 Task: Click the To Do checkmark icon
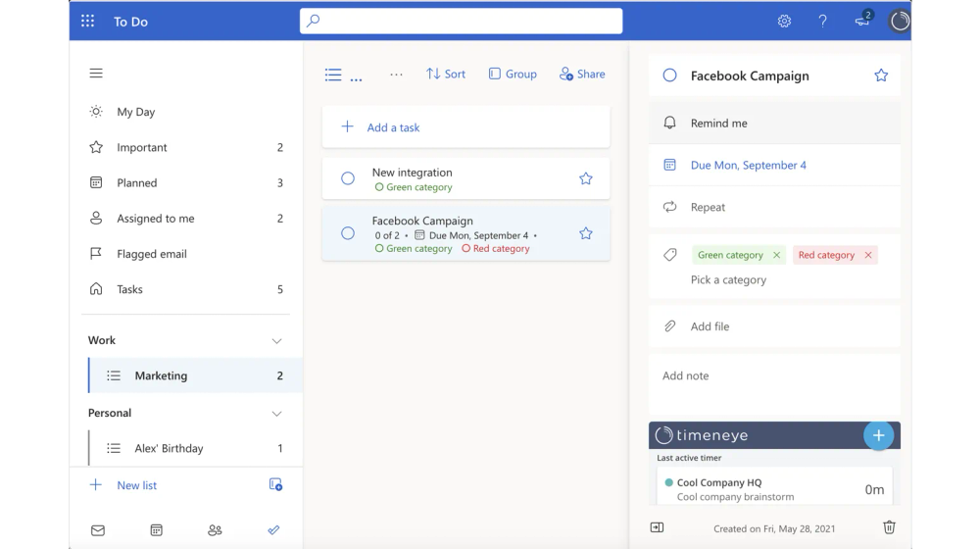[x=273, y=530]
